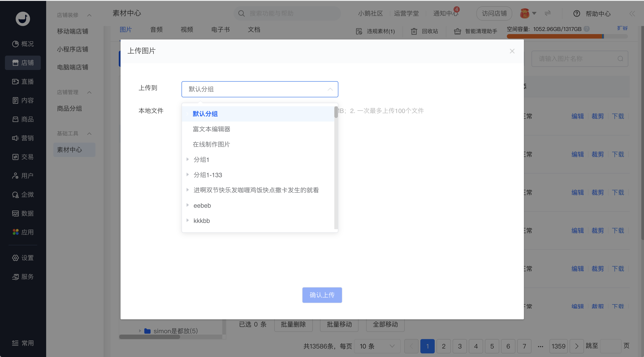Screen dimensions: 644x357
Task: Open 违规素材(1) violations list
Action: point(375,31)
